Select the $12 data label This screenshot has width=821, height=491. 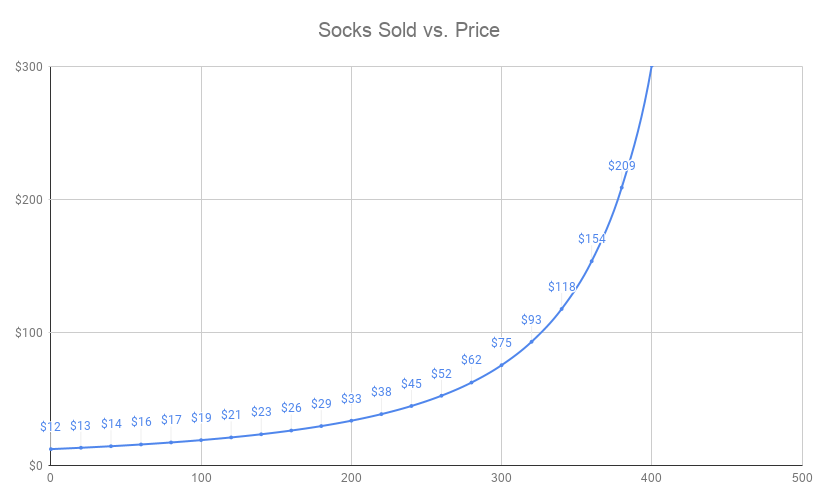(51, 427)
